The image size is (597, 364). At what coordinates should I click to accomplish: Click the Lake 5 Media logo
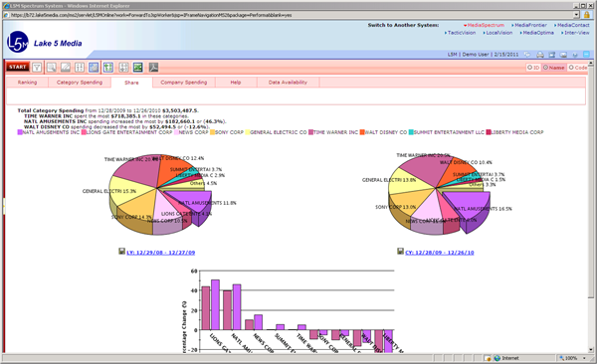(x=18, y=42)
